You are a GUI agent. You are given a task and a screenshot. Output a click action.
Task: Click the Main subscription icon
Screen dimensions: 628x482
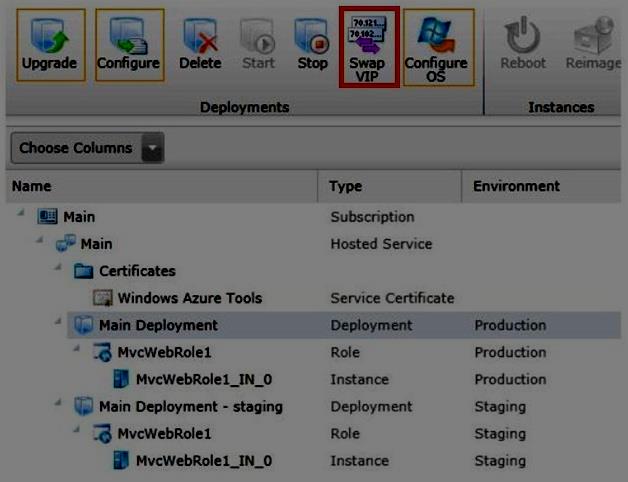(47, 216)
